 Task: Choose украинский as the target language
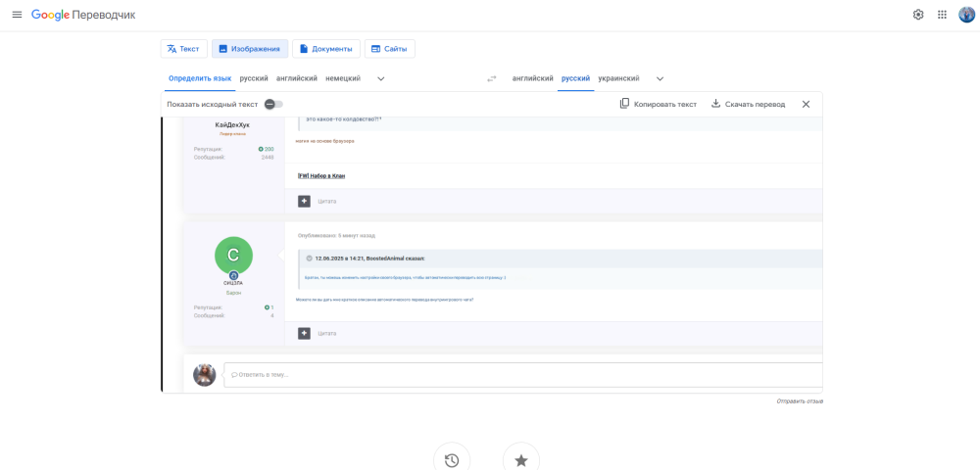click(x=618, y=78)
